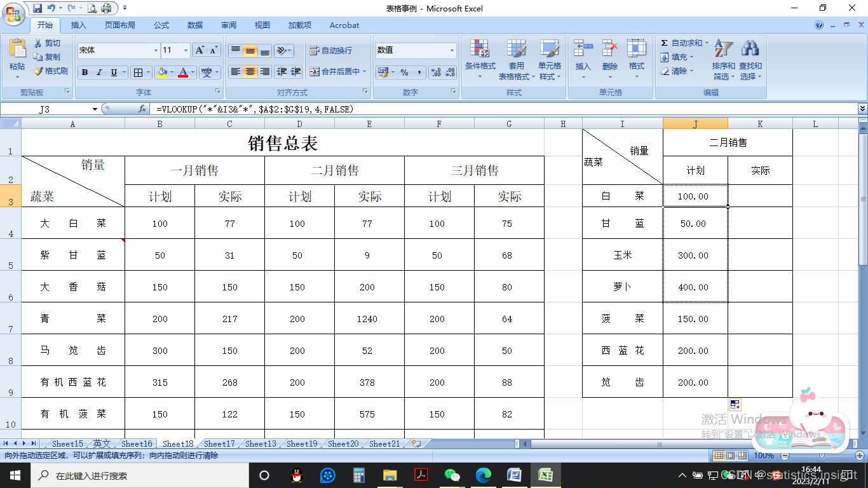Toggle underline formatting
Screen dimensions: 868x488
click(114, 72)
